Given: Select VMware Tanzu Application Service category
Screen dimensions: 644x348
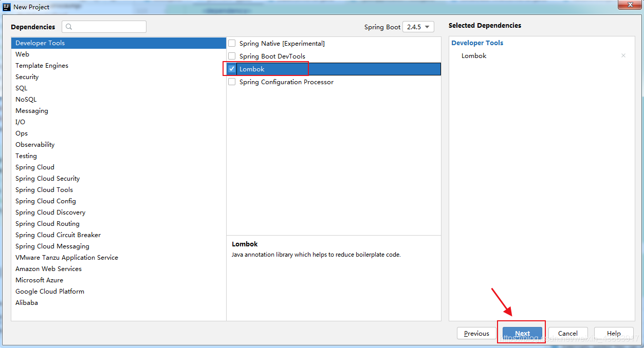Looking at the screenshot, I should [x=118, y=258].
